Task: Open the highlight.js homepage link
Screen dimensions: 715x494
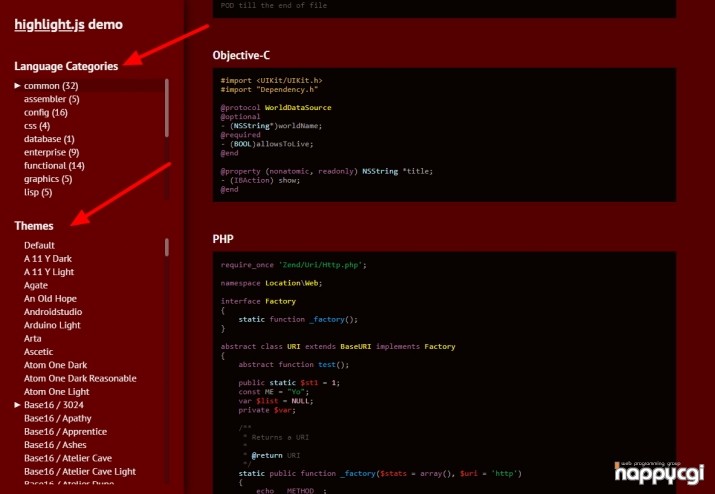Action: point(49,24)
